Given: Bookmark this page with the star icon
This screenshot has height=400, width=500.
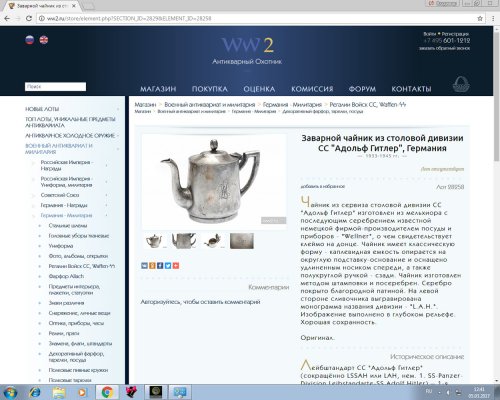Looking at the screenshot, I should tap(480, 19).
